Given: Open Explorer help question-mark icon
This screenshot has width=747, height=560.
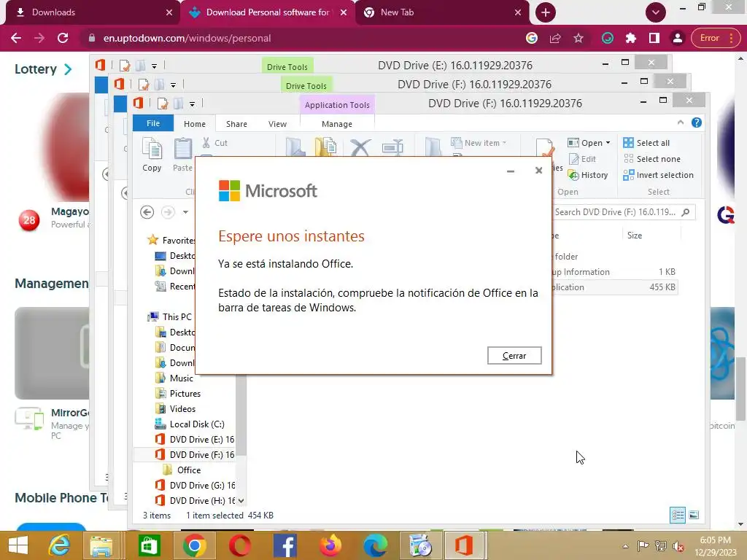Looking at the screenshot, I should (697, 122).
